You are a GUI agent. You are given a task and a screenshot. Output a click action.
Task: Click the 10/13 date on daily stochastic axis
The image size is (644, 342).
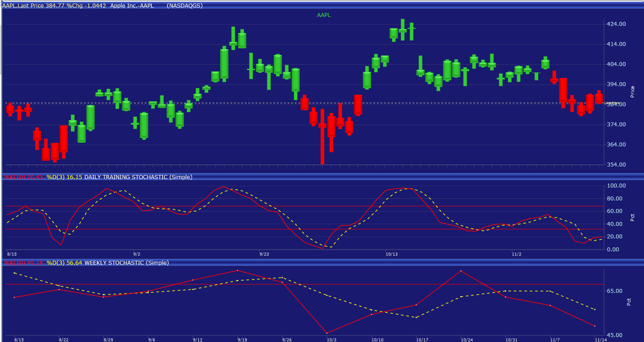(392, 254)
